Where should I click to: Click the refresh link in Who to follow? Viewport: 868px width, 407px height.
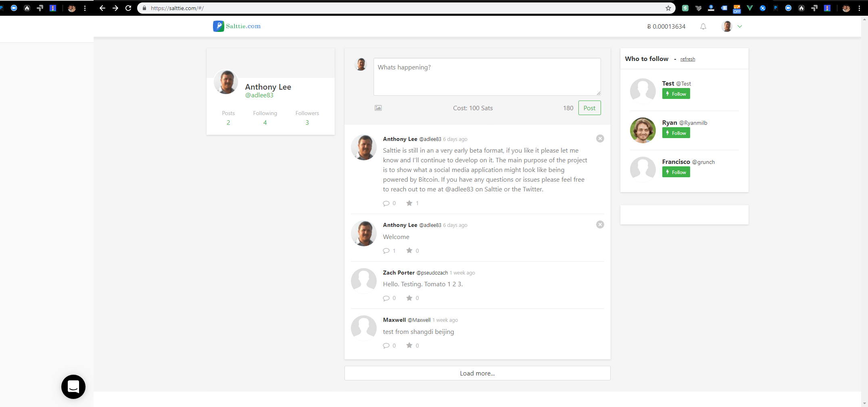[688, 59]
